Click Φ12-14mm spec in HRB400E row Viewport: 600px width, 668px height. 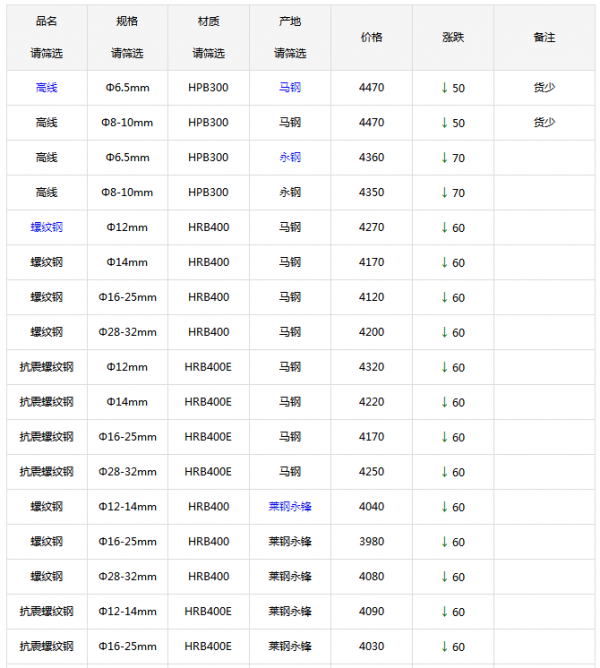[127, 612]
